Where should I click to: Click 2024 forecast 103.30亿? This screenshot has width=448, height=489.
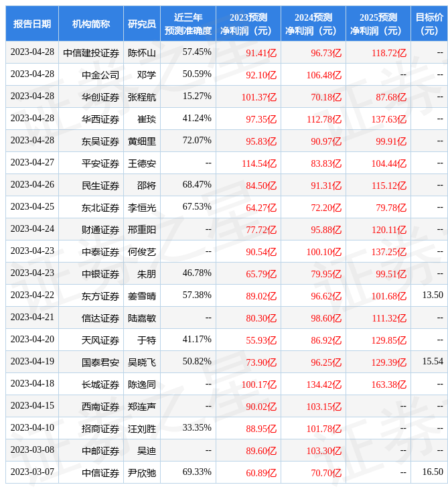click(x=324, y=451)
